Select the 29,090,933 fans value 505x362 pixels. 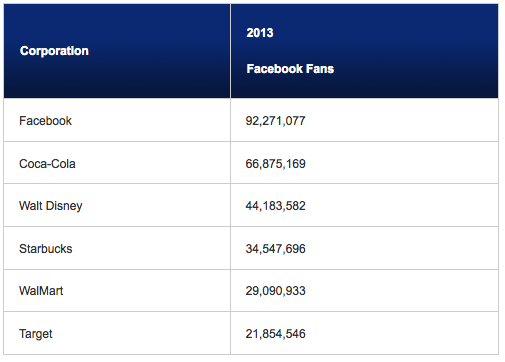click(x=275, y=291)
